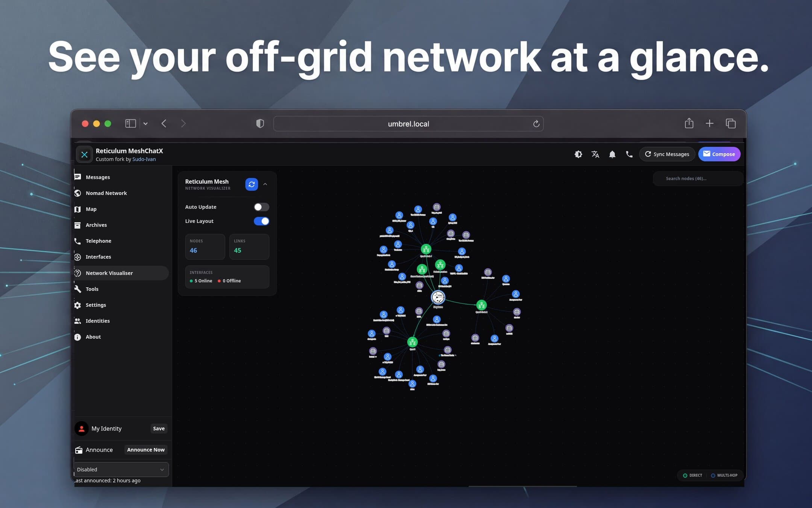Collapse the Reticulum Mesh panel chevron
The width and height of the screenshot is (812, 508).
pos(265,184)
